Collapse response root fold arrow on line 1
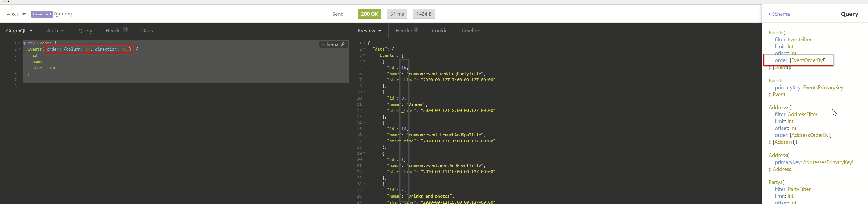 tap(364, 43)
